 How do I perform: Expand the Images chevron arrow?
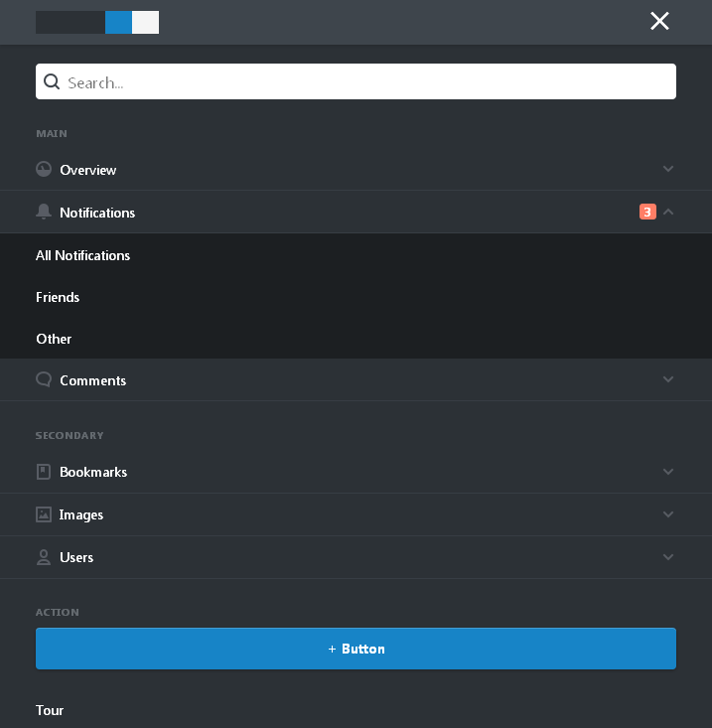(668, 514)
